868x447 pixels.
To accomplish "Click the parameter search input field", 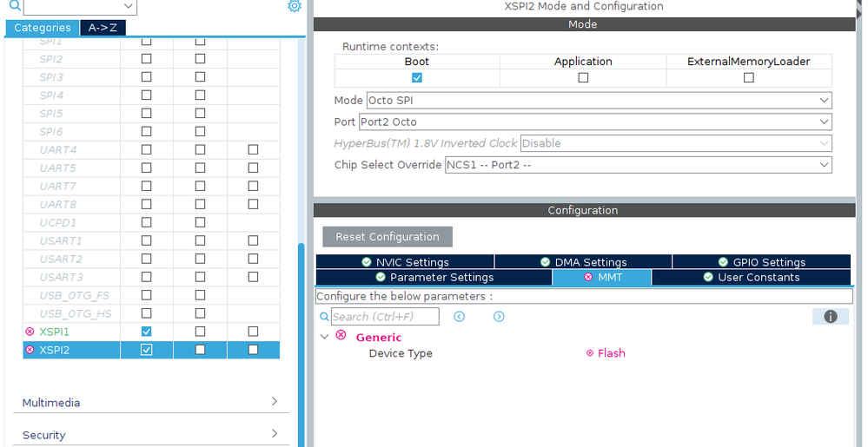I will [x=385, y=317].
